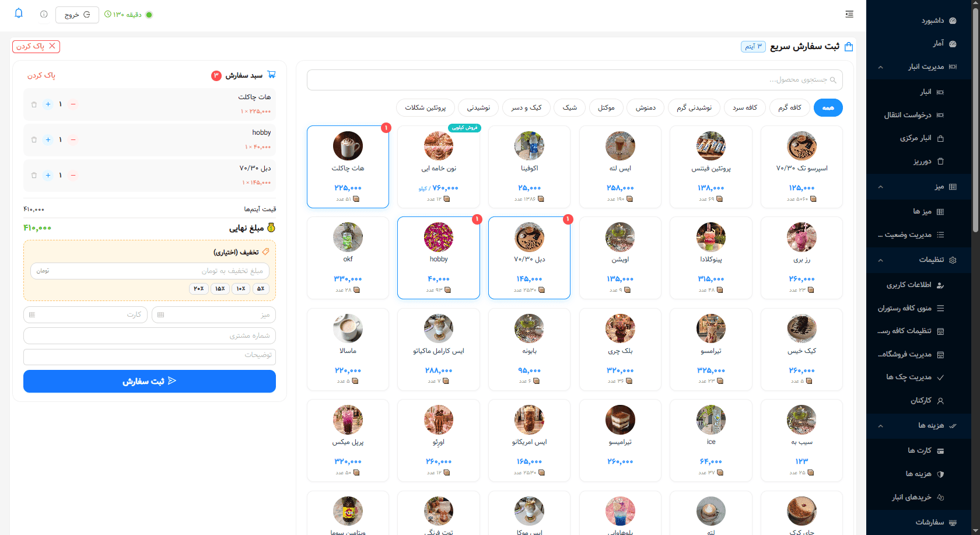Switch to the پروتئین شکلات category tab
This screenshot has width=980, height=535.
click(425, 108)
